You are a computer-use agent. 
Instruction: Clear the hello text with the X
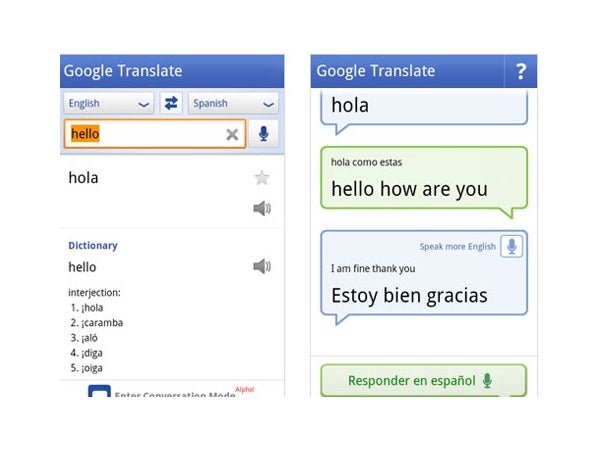pyautogui.click(x=232, y=134)
